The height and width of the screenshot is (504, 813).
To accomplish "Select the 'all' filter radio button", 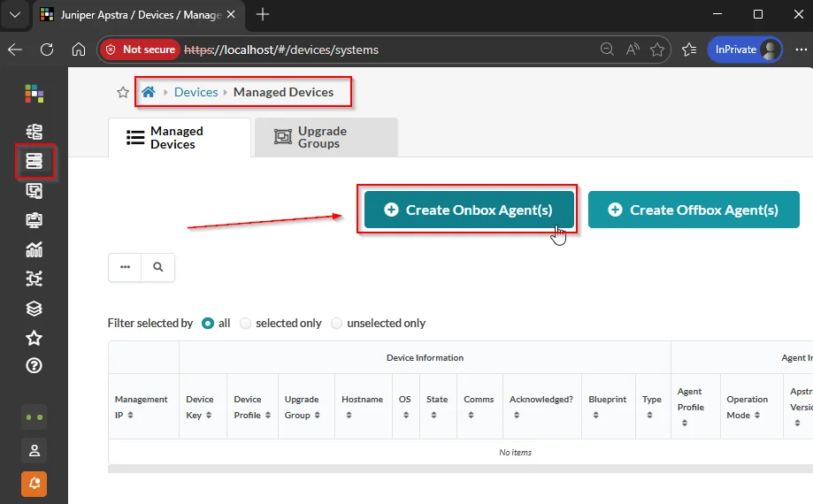I will coord(208,324).
